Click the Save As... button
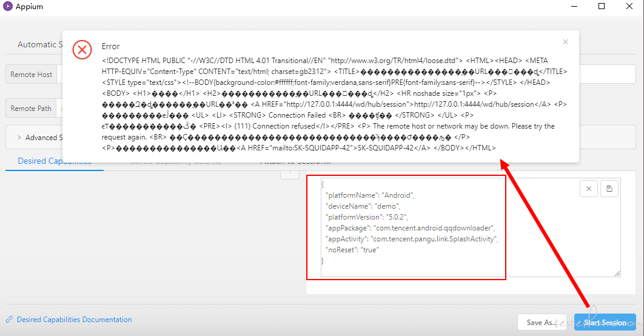This screenshot has width=644, height=336. coord(542,323)
